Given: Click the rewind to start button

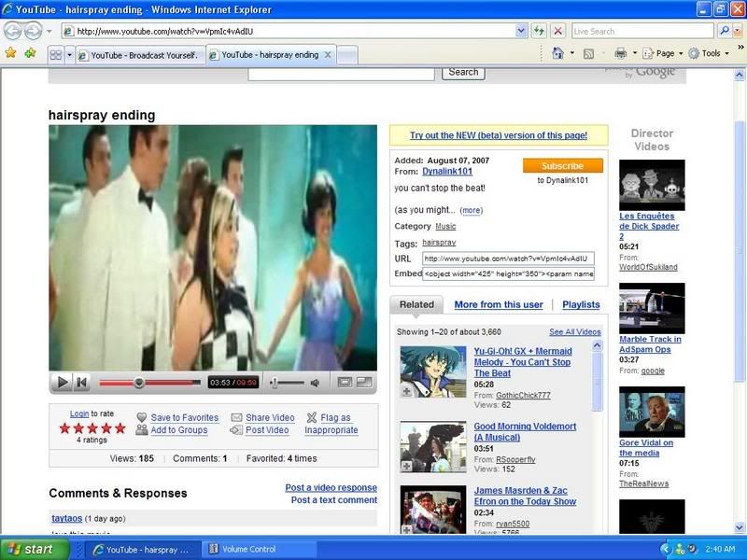Looking at the screenshot, I should point(82,383).
